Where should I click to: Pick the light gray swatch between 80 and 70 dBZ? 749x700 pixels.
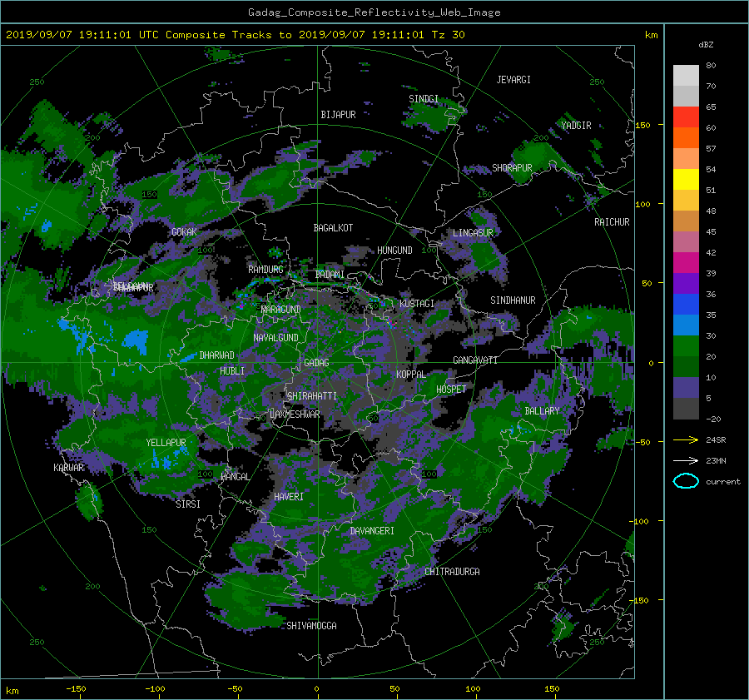[686, 75]
